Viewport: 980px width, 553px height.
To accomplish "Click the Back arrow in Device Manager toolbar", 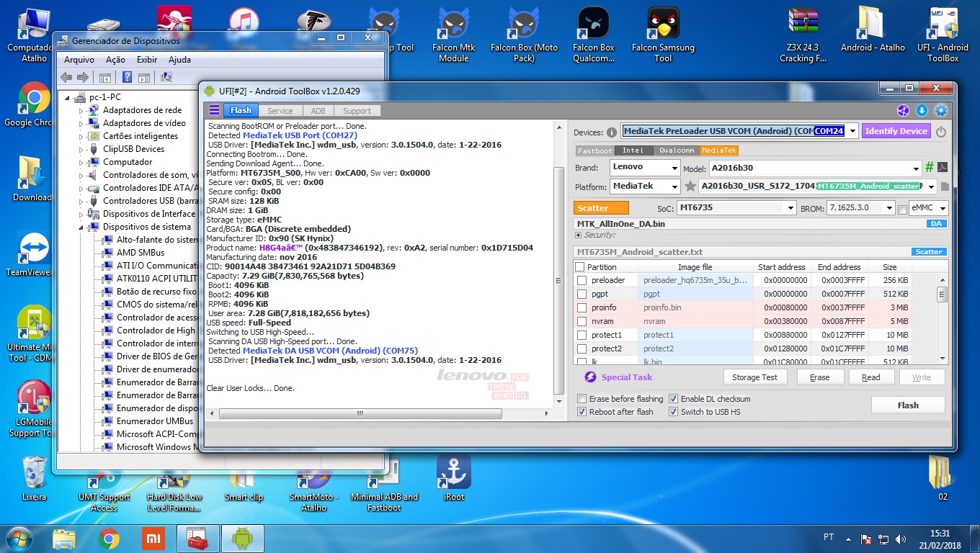I will point(66,78).
